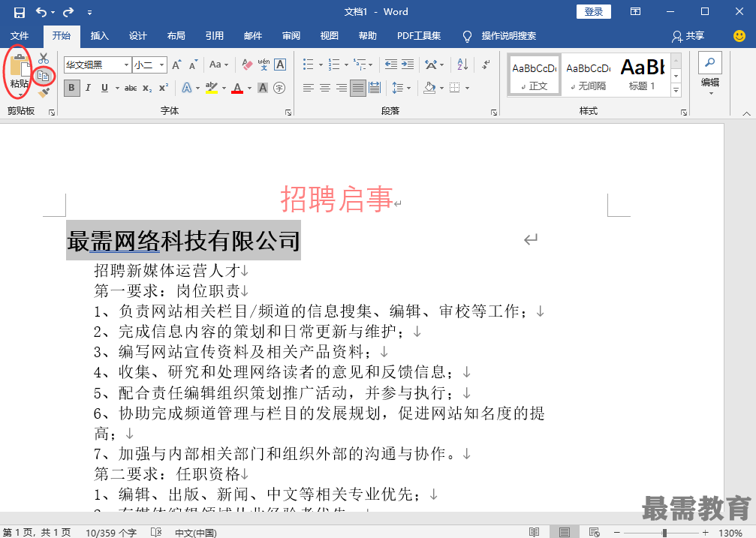Toggle Character Shading

tap(263, 88)
